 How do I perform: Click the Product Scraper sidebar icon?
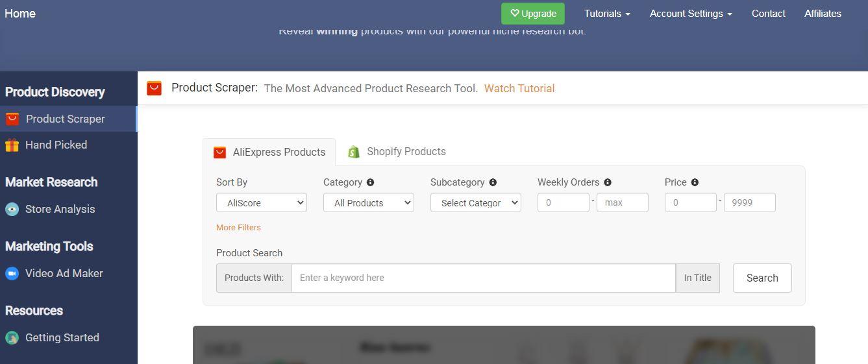coord(12,119)
